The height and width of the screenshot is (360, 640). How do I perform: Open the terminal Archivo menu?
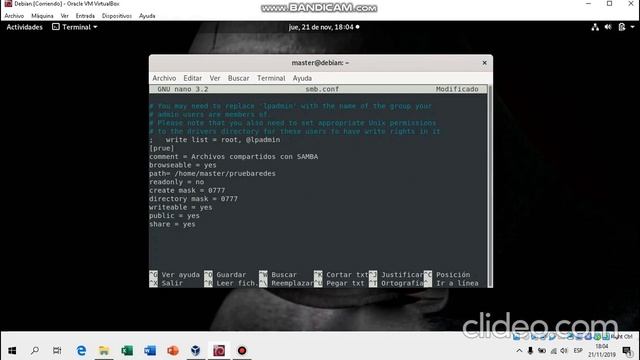(x=164, y=78)
